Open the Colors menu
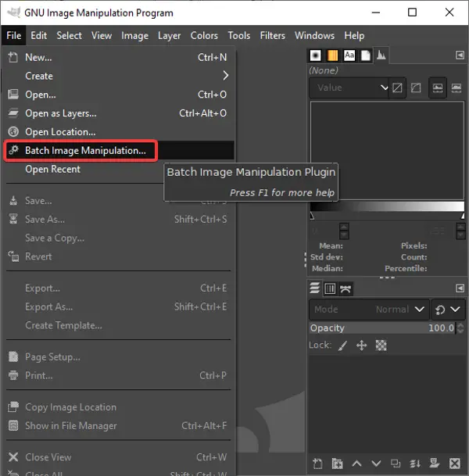Image resolution: width=469 pixels, height=476 pixels. tap(204, 35)
